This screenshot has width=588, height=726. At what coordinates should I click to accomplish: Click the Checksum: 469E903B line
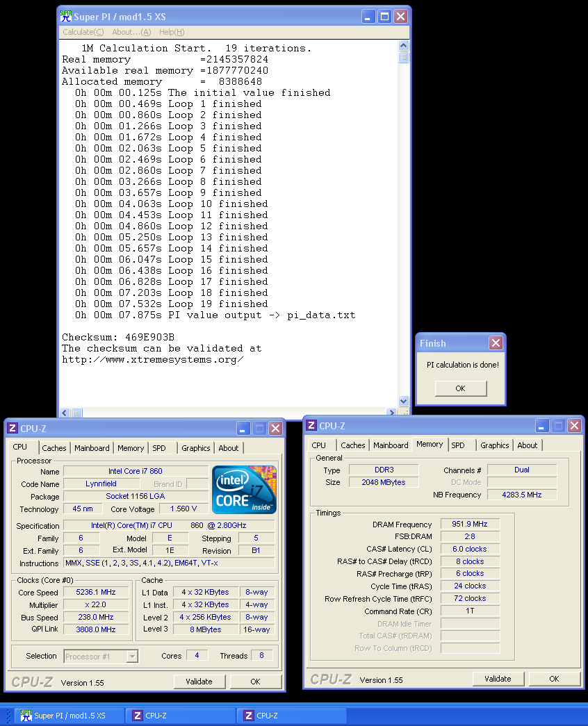118,337
